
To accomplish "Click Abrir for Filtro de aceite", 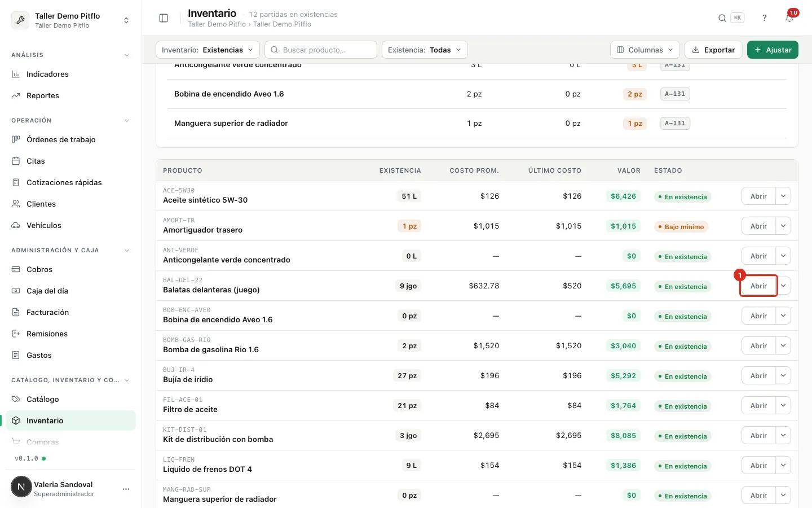I will (x=758, y=405).
